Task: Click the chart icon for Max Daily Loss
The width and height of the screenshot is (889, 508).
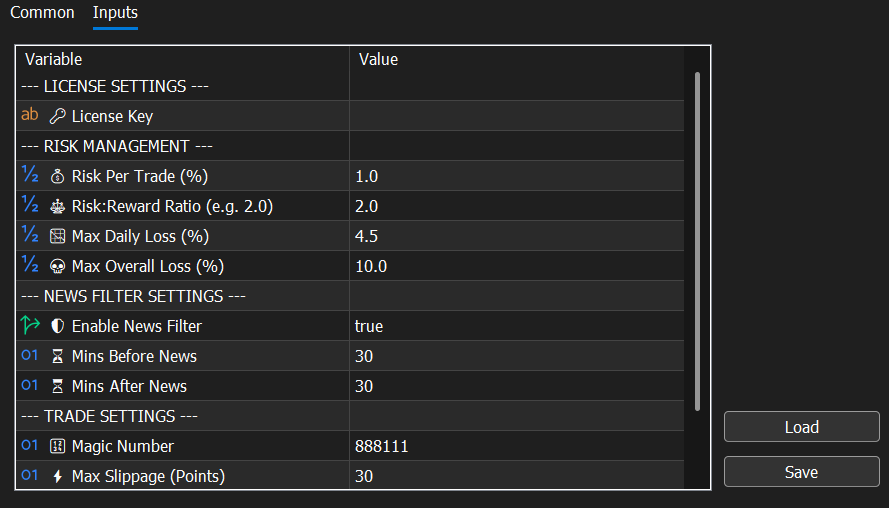Action: click(x=57, y=236)
